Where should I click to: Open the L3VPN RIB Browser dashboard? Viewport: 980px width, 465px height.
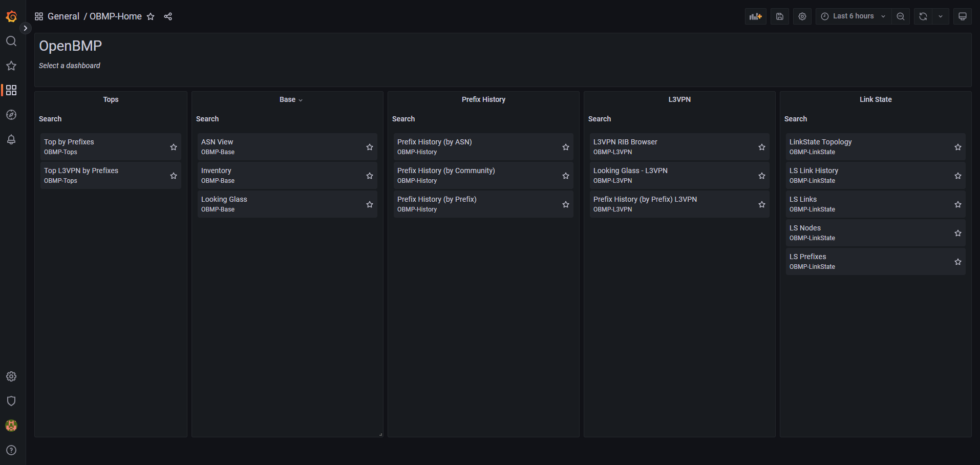pyautogui.click(x=625, y=142)
